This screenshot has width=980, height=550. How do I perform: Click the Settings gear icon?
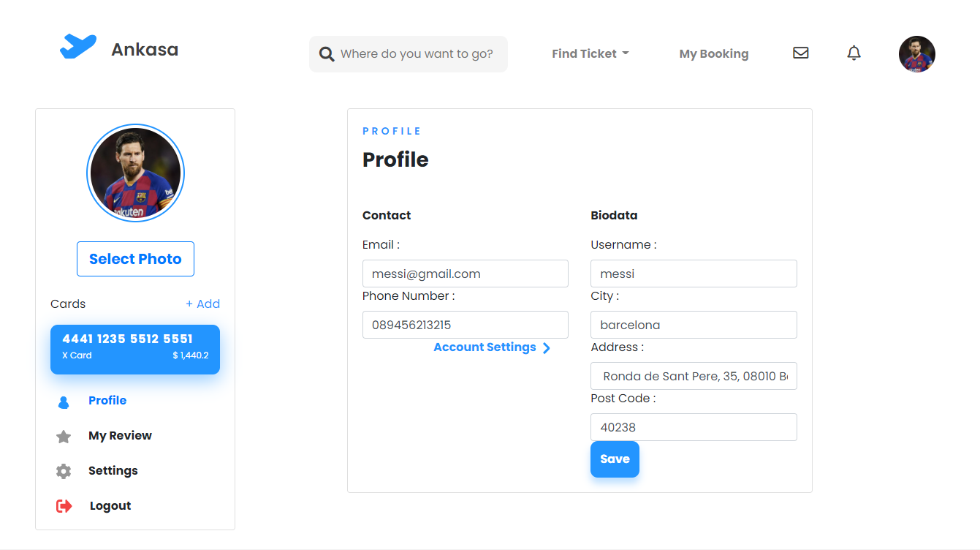click(64, 471)
